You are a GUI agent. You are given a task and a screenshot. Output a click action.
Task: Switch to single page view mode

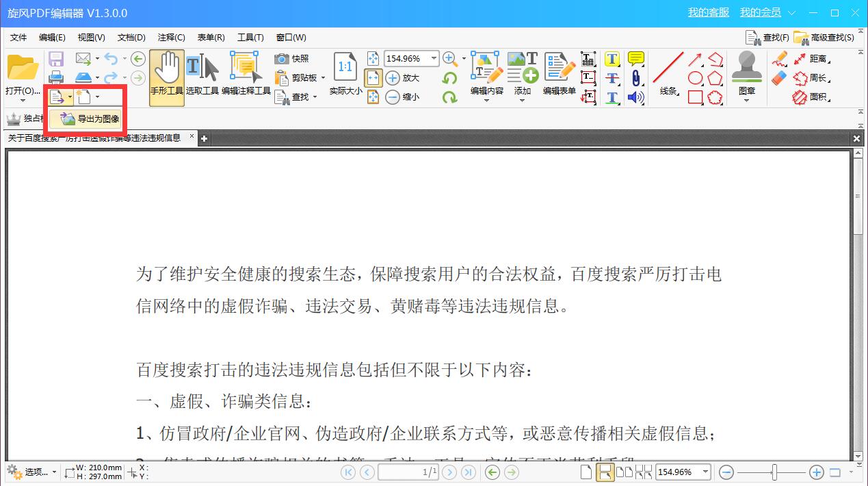coord(586,472)
